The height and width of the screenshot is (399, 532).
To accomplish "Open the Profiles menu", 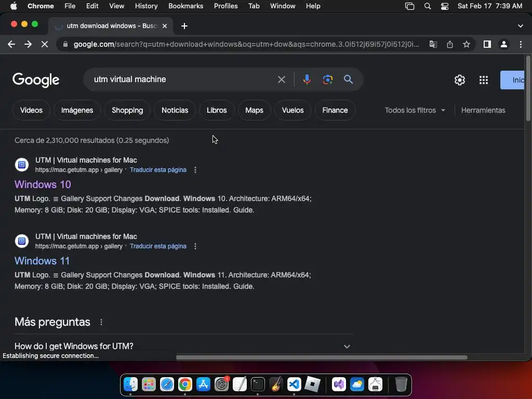I will (225, 6).
